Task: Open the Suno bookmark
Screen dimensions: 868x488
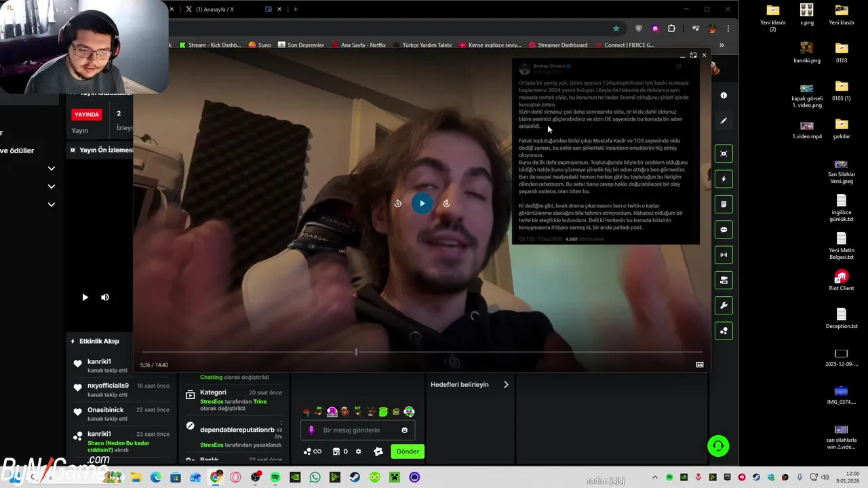Action: [x=260, y=45]
